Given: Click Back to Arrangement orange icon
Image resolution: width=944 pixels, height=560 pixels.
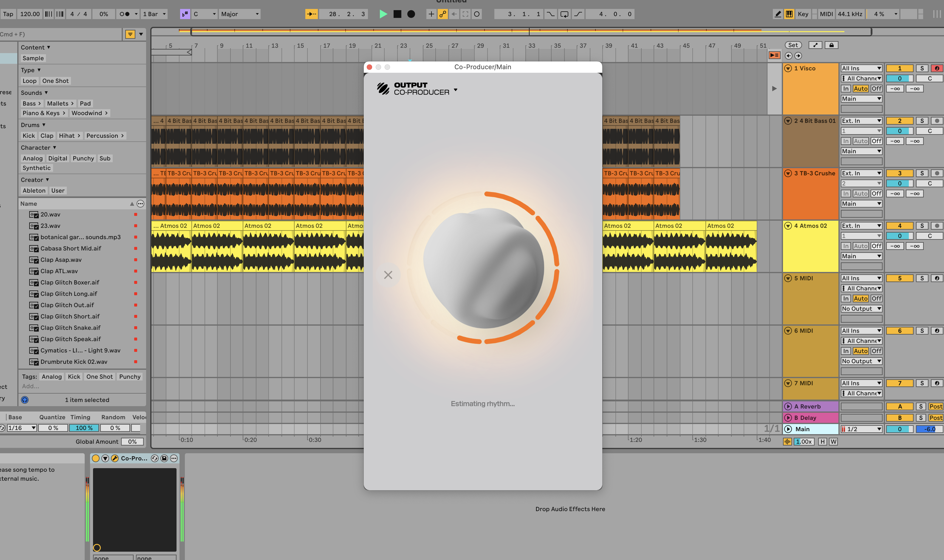Looking at the screenshot, I should point(774,55).
